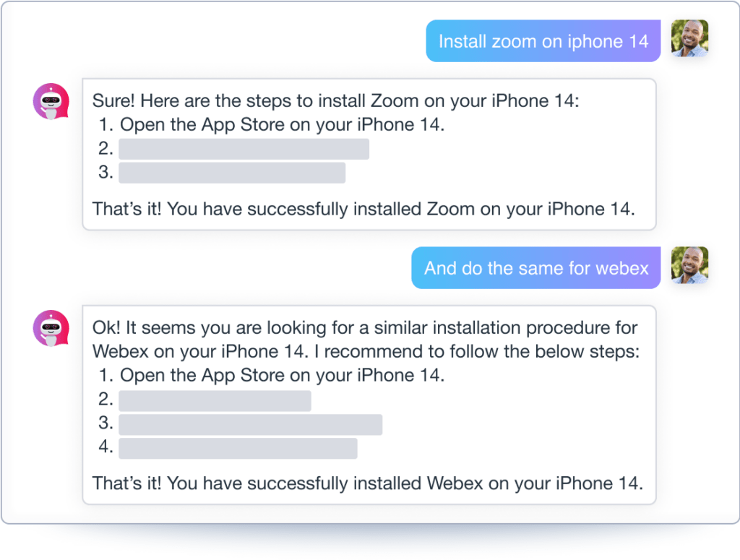740x560 pixels.
Task: Click the step 3 placeholder in the Webex reply
Action: click(x=250, y=424)
